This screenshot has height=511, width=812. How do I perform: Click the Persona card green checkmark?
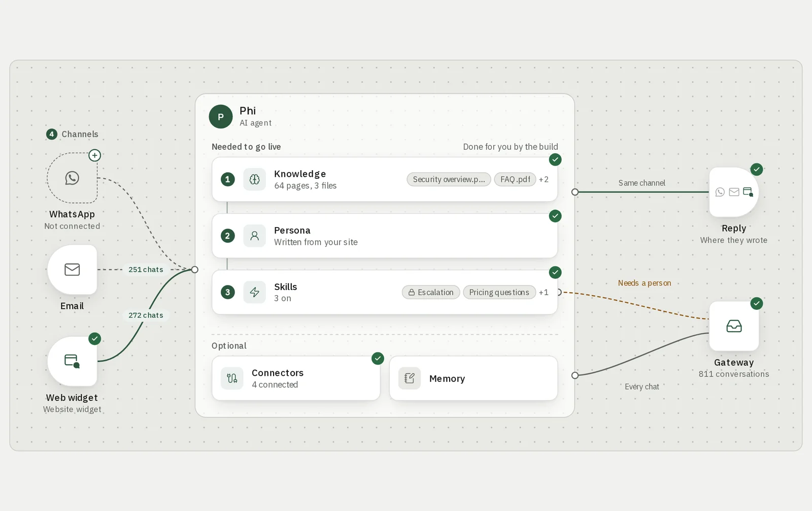[x=555, y=216]
